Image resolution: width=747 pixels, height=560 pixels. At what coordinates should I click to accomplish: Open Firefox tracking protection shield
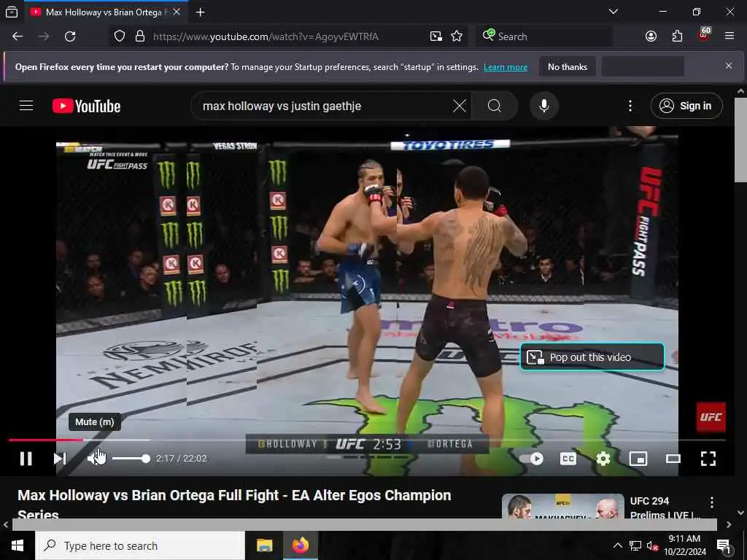click(x=120, y=36)
